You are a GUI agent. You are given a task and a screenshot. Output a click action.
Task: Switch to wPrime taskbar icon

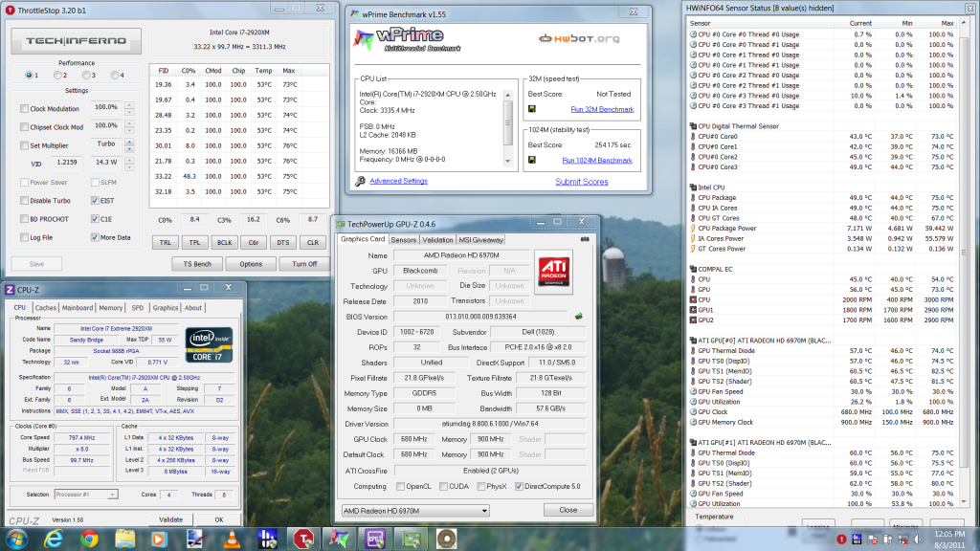pos(339,539)
